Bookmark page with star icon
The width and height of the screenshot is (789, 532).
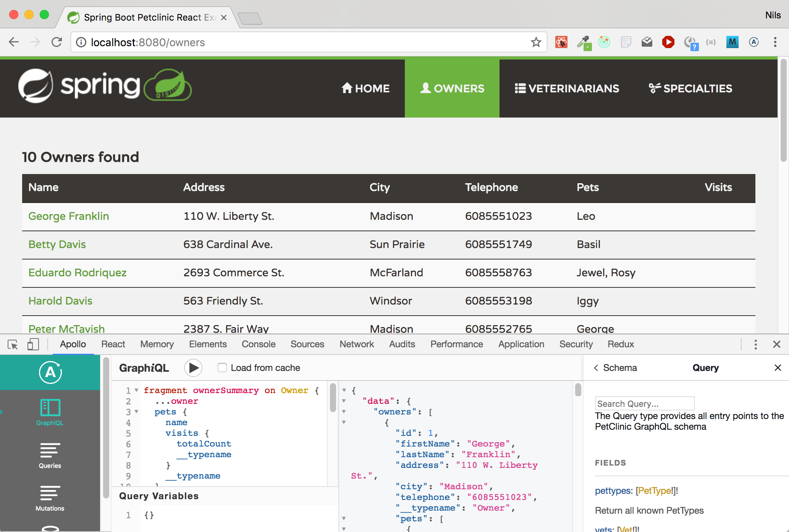536,42
